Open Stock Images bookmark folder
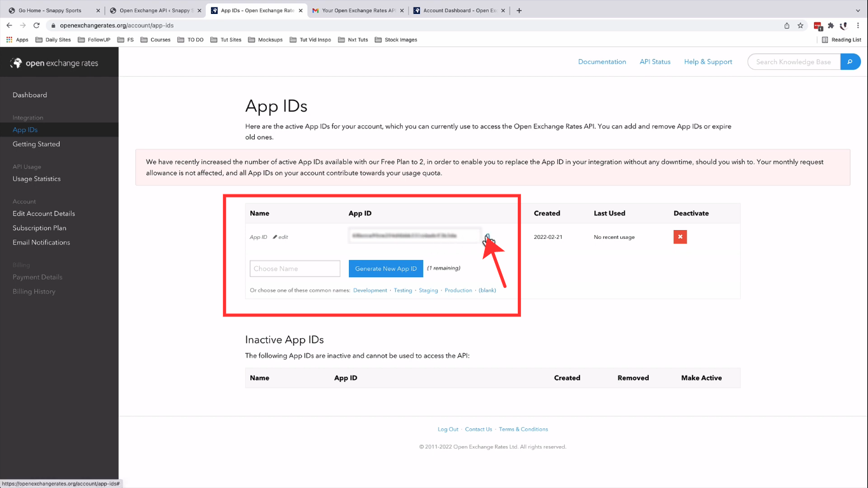Image resolution: width=868 pixels, height=488 pixels. coord(395,39)
